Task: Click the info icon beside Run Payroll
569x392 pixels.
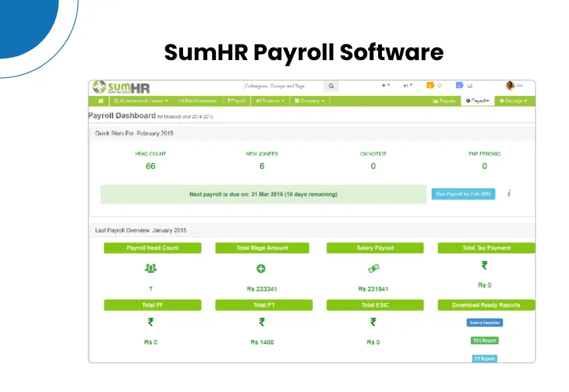Action: click(509, 193)
